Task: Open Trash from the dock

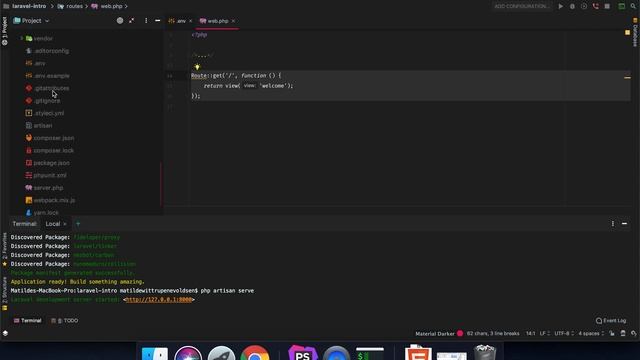Action: pos(485,353)
